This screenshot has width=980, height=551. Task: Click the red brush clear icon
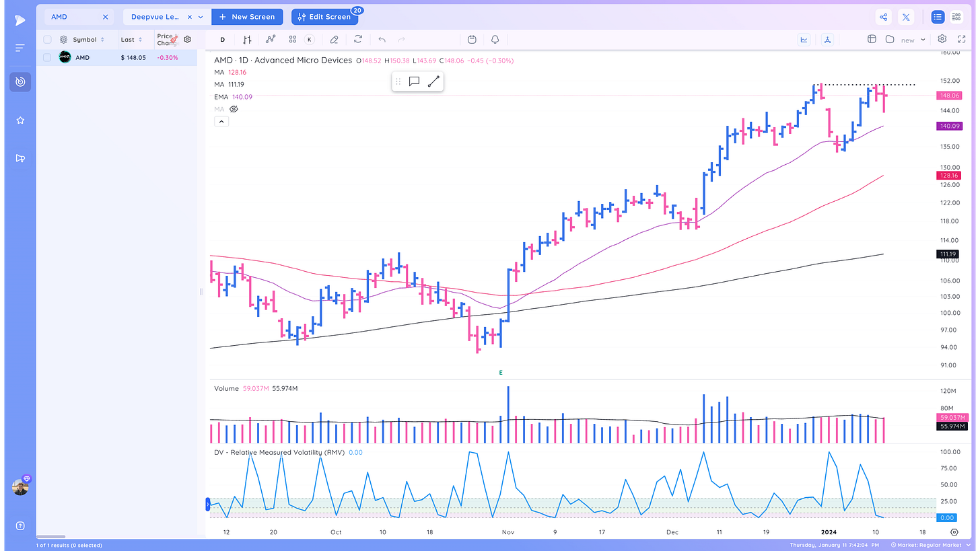click(174, 40)
